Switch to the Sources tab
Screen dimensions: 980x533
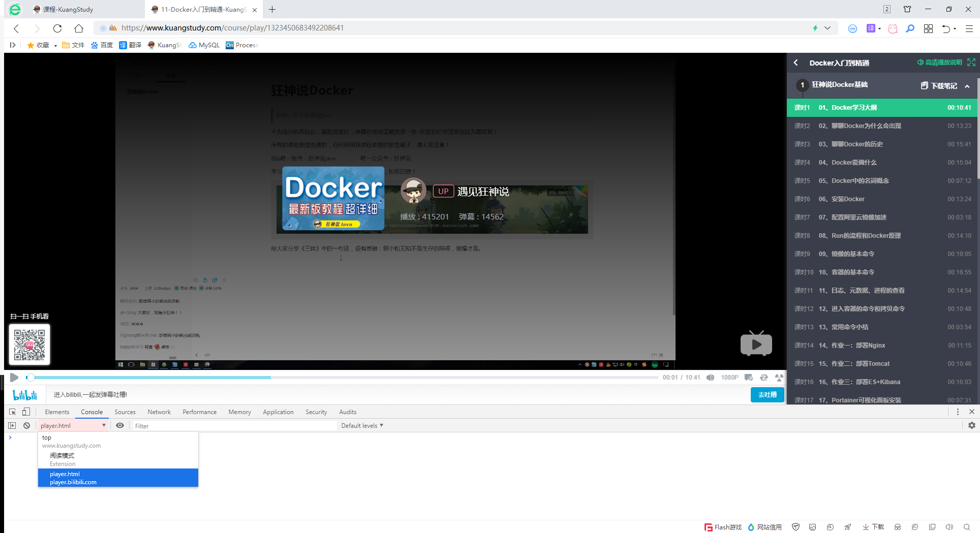[125, 412]
